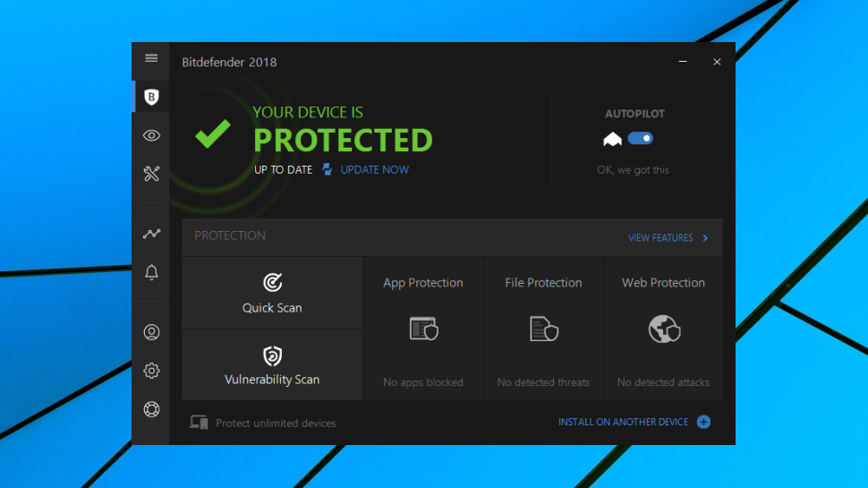The image size is (868, 488).
Task: Open the Notifications bell icon
Action: pos(151,272)
